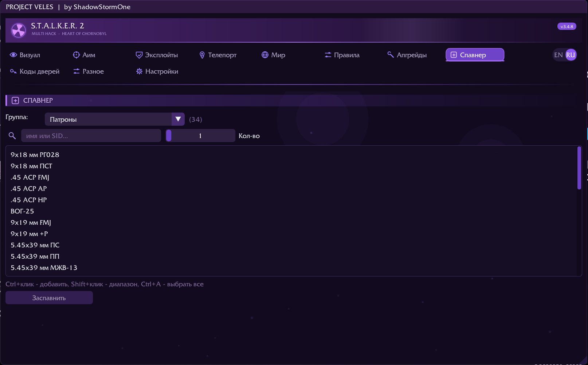Click the eye icon beside Визуал
Viewport: 588px width, 365px height.
tap(13, 55)
